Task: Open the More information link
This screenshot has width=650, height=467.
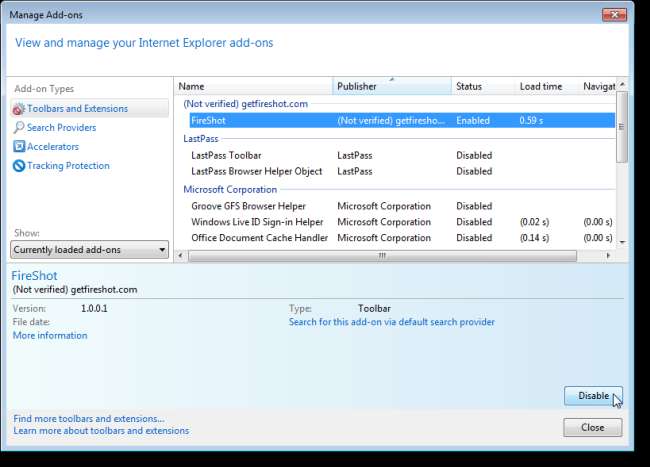Action: pos(50,335)
